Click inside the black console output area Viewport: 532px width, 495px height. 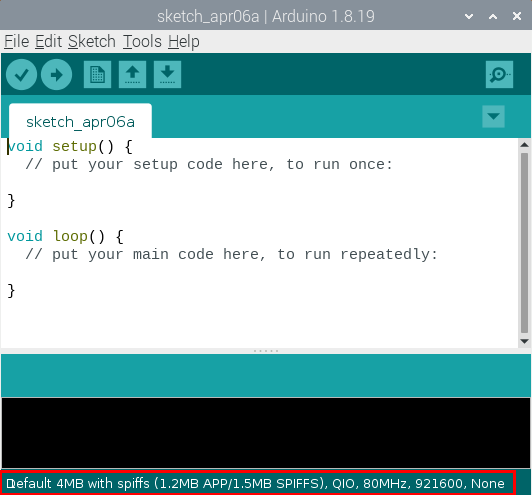[266, 433]
